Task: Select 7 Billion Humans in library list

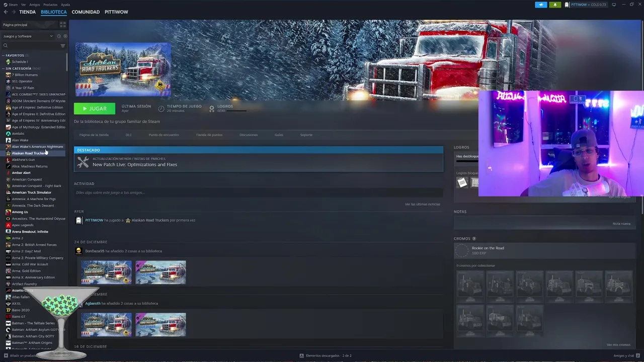Action: click(x=25, y=75)
